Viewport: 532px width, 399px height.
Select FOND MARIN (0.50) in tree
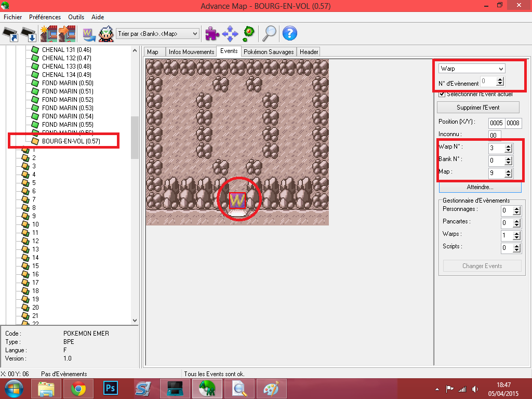click(68, 83)
